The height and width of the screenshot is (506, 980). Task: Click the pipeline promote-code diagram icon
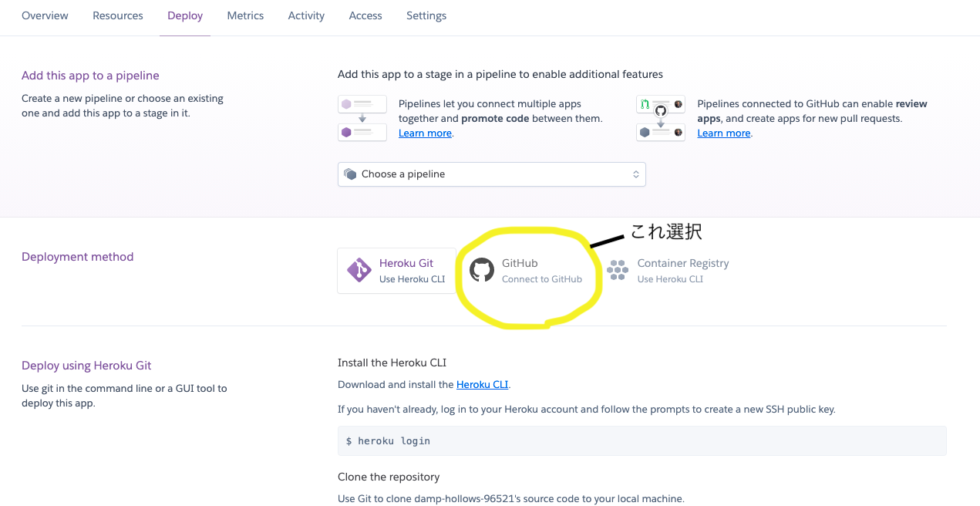(362, 118)
